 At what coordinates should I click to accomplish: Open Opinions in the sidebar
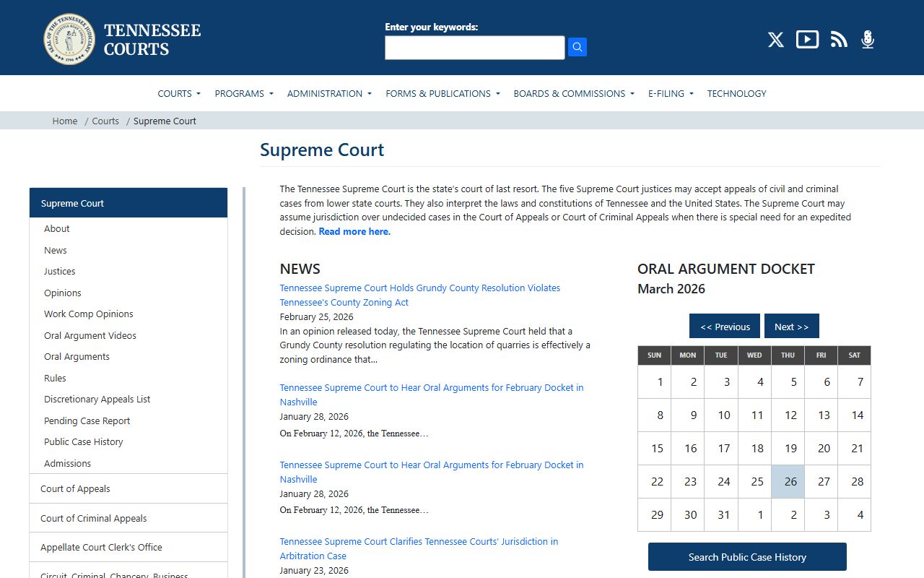click(63, 293)
